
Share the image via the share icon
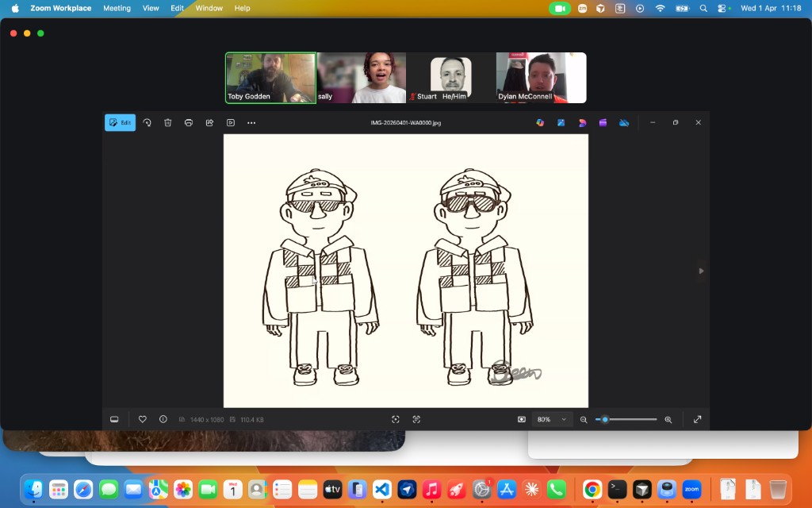pyautogui.click(x=209, y=123)
